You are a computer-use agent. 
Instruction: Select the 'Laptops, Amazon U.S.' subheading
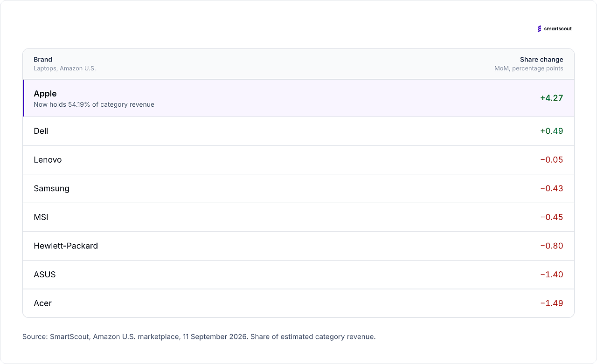click(65, 69)
